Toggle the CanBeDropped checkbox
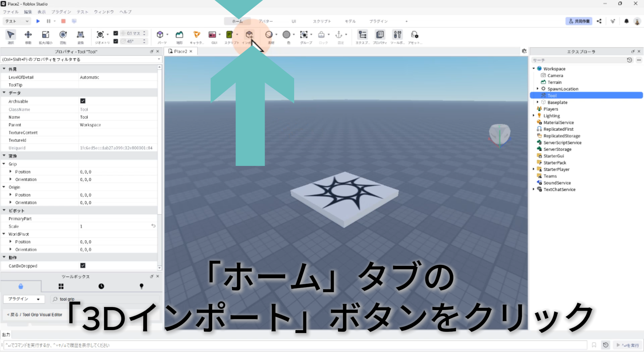The width and height of the screenshot is (644, 362). coord(83,265)
